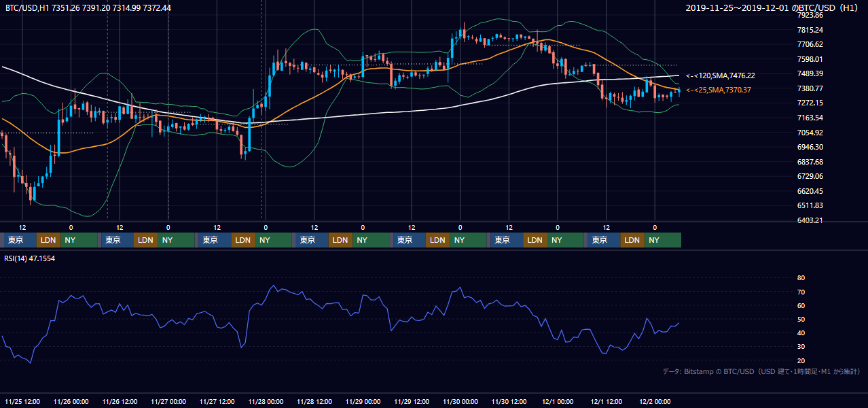Screen dimensions: 868x408
Task: Click price axis label 6946.30
Action: pos(810,147)
